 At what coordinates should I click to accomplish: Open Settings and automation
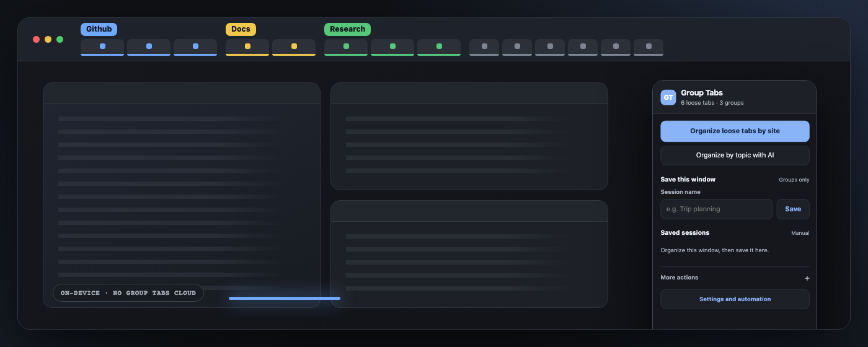point(735,299)
